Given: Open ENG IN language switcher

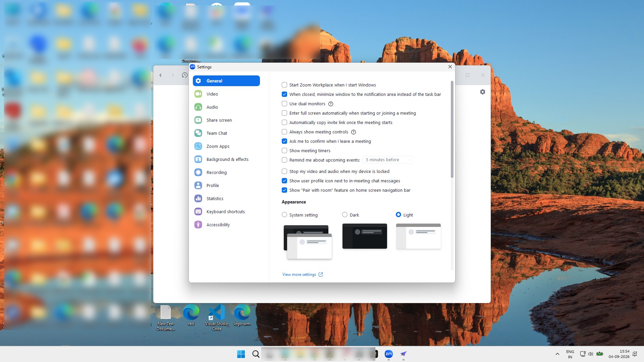Looking at the screenshot, I should [x=570, y=354].
